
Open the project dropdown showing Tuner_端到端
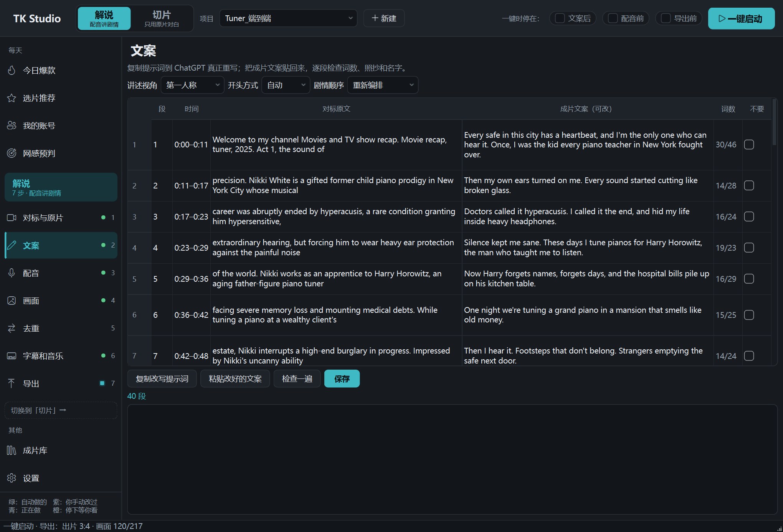(x=288, y=18)
